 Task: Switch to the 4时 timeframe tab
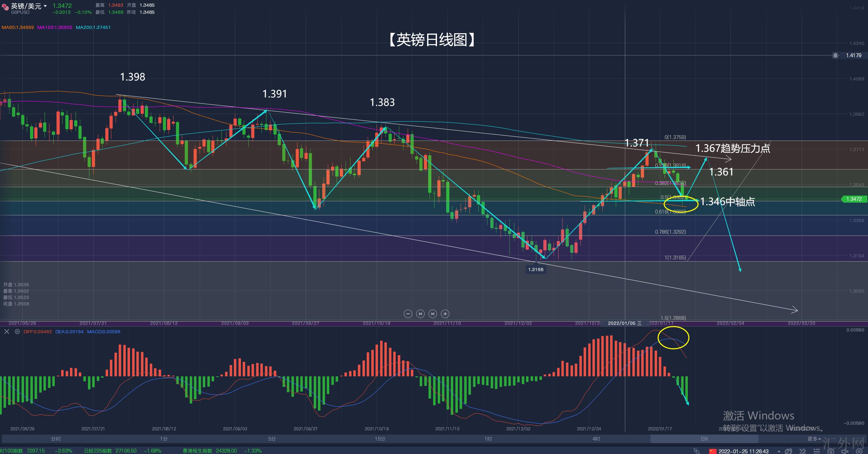point(596,439)
